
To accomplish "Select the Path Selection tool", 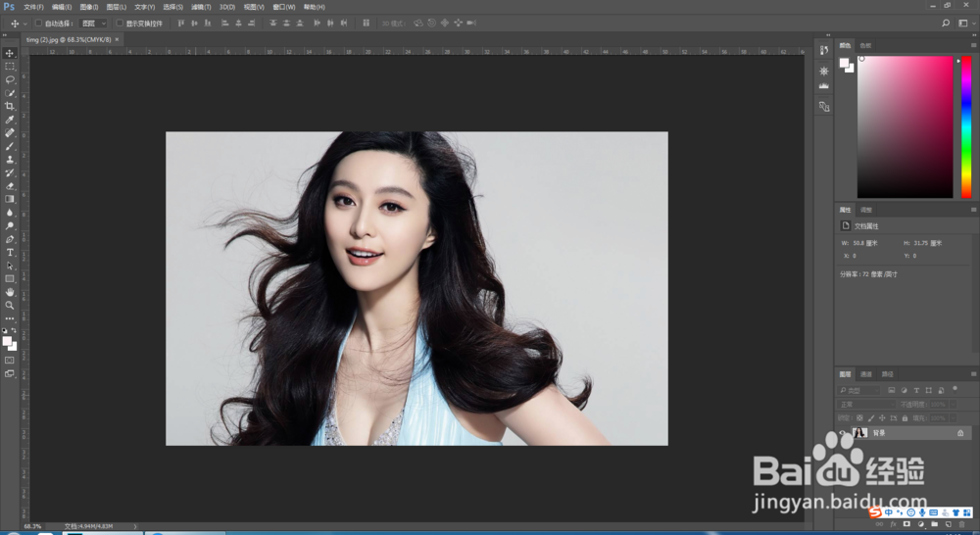I will 10,266.
